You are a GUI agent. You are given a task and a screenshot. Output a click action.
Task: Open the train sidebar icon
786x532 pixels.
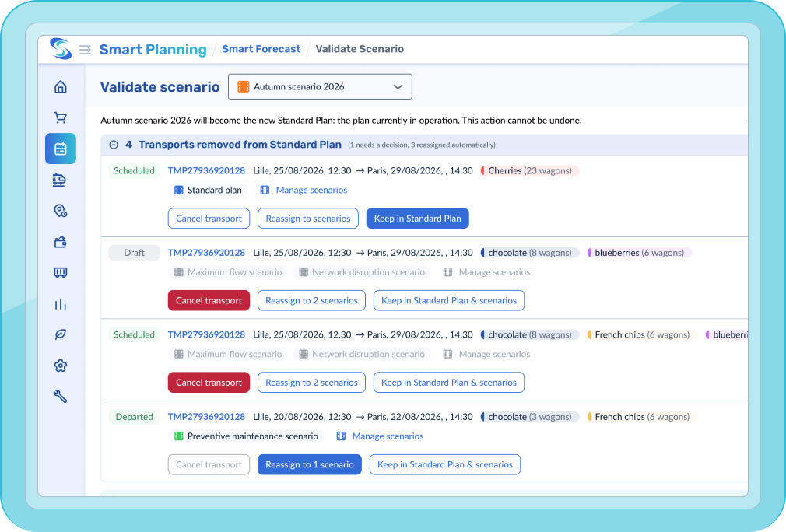(x=60, y=180)
